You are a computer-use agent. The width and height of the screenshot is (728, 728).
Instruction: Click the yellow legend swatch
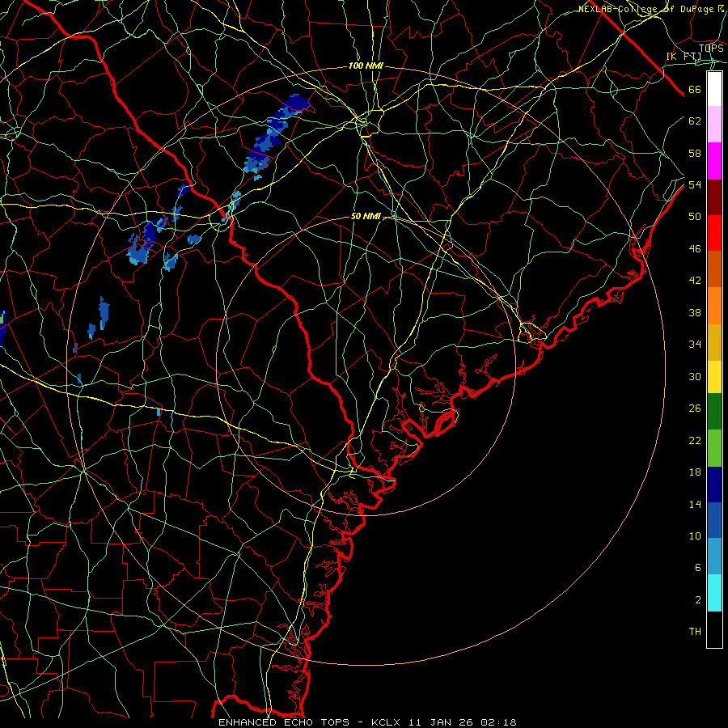714,377
